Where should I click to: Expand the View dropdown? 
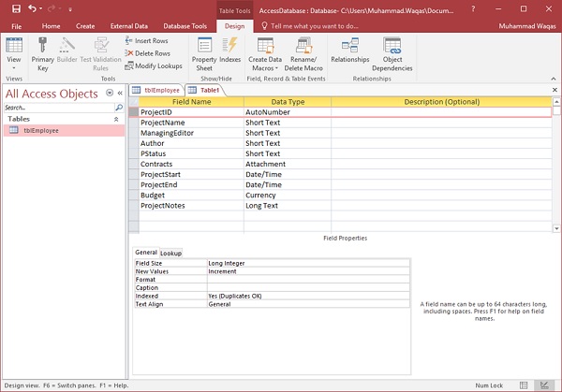tap(14, 67)
